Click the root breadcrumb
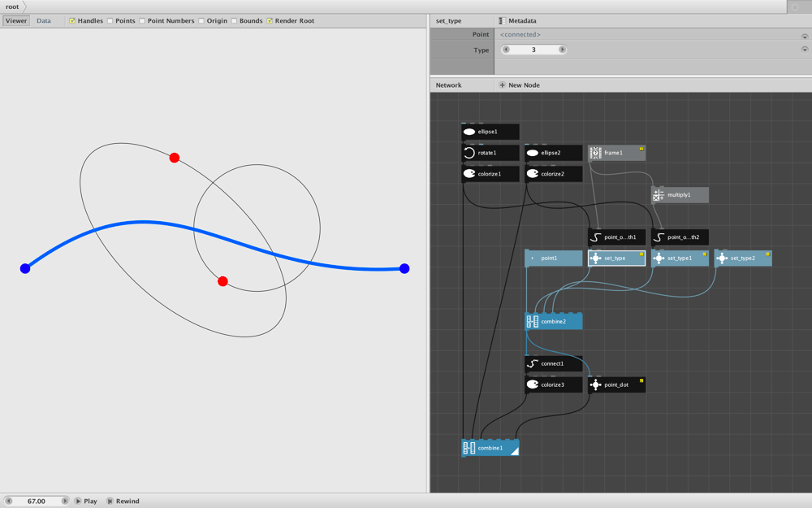812x508 pixels. coord(12,7)
